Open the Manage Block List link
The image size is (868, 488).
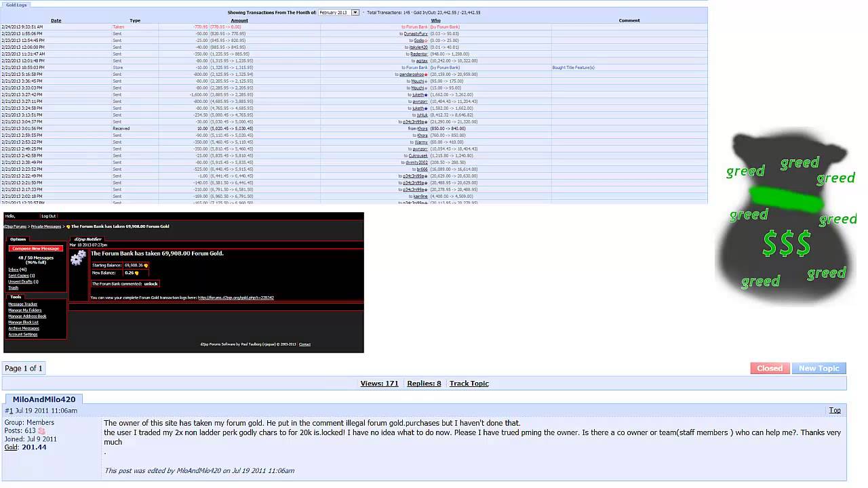pos(23,323)
